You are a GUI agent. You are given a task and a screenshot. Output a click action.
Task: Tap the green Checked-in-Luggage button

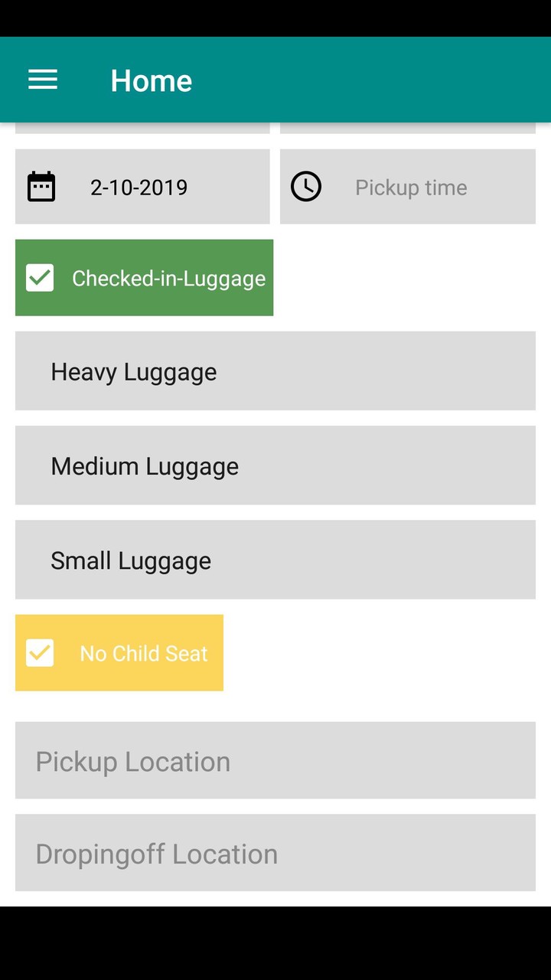tap(144, 277)
